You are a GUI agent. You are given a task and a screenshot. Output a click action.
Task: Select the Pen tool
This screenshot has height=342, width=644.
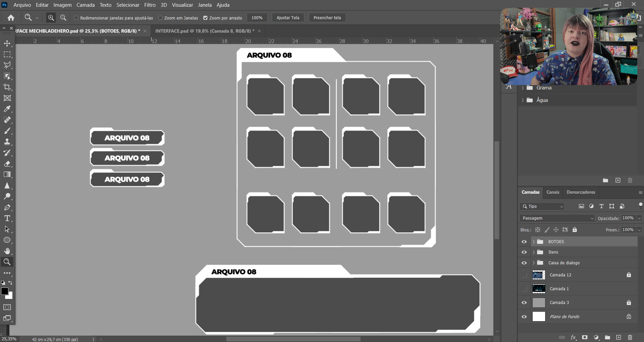click(x=7, y=207)
